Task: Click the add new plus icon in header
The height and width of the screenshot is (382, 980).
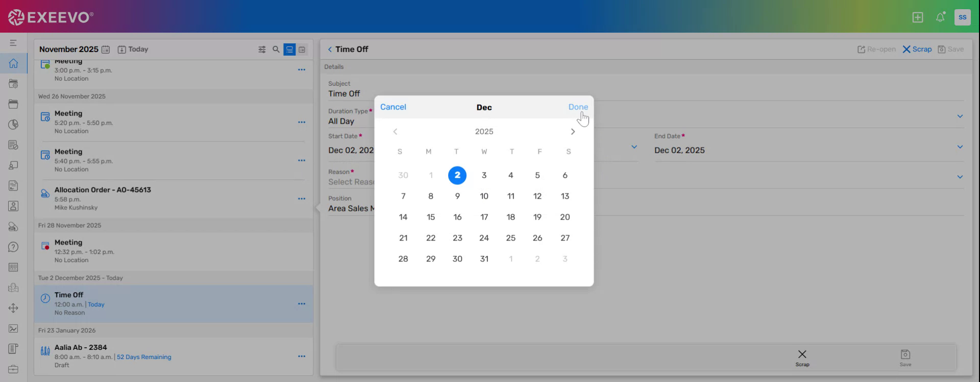Action: click(x=918, y=17)
